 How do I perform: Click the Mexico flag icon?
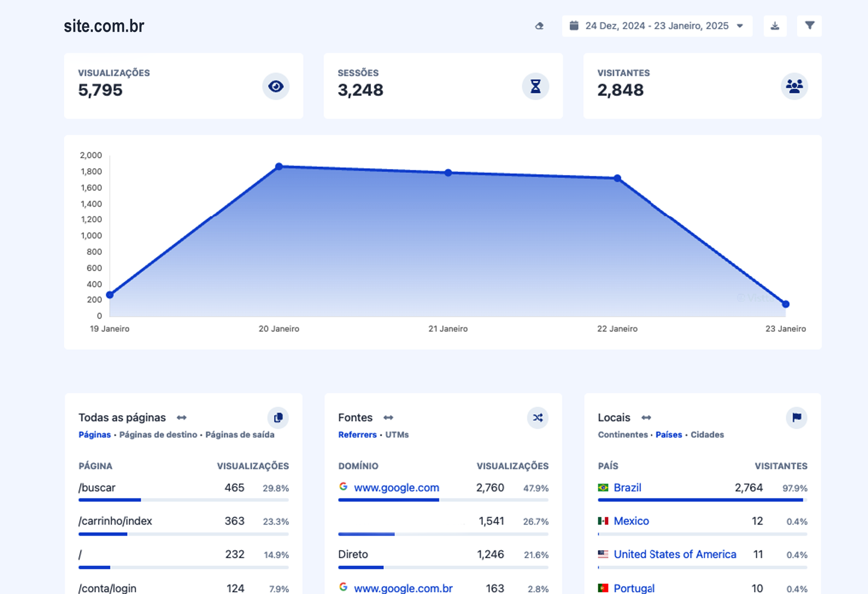tap(603, 521)
